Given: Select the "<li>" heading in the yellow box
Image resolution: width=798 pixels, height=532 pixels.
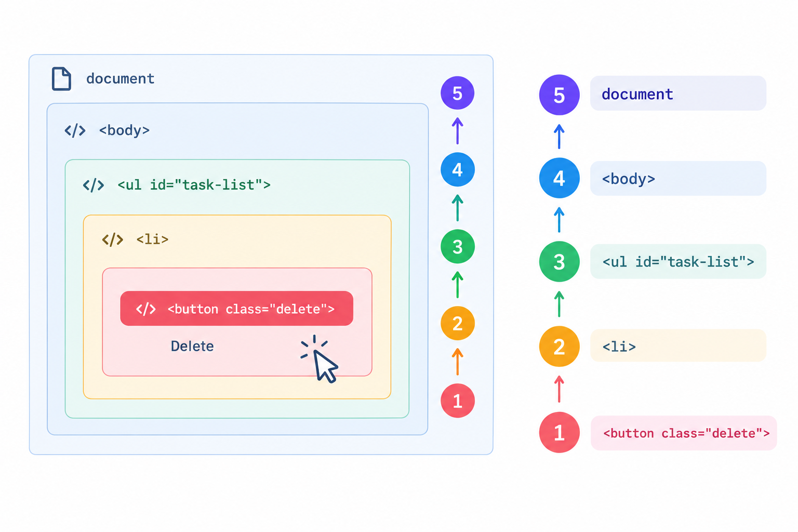Looking at the screenshot, I should point(152,240).
